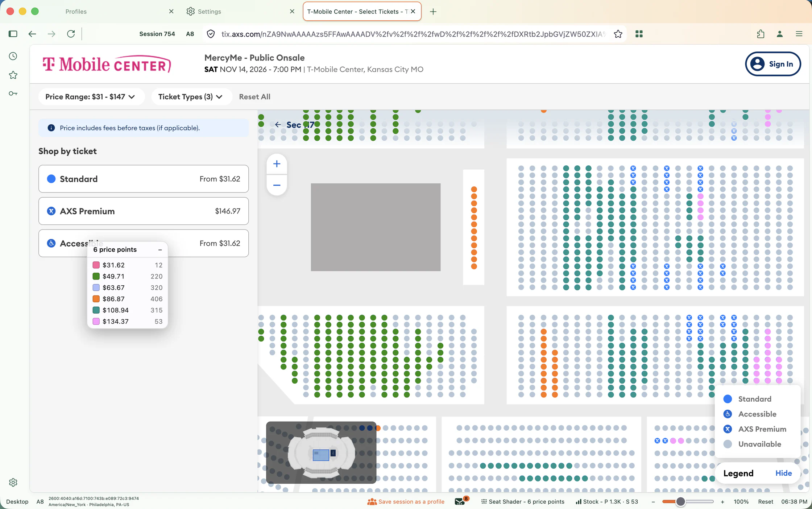The image size is (812, 509).
Task: Click the arena minimap thumbnail
Action: [321, 452]
